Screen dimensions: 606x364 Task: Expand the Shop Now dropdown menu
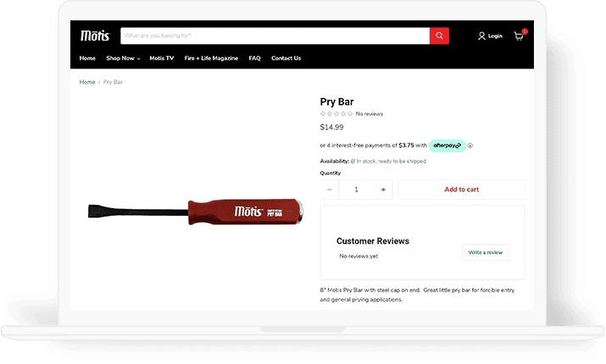tap(123, 58)
